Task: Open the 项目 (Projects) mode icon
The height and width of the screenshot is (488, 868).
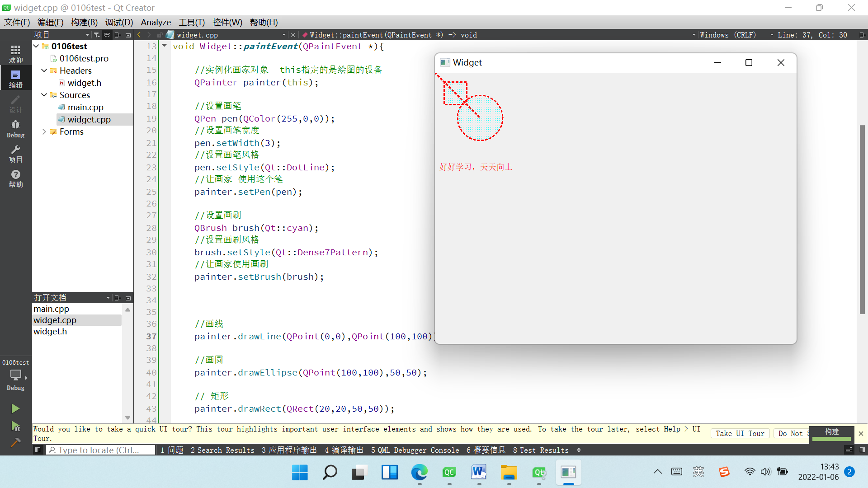Action: click(x=15, y=154)
